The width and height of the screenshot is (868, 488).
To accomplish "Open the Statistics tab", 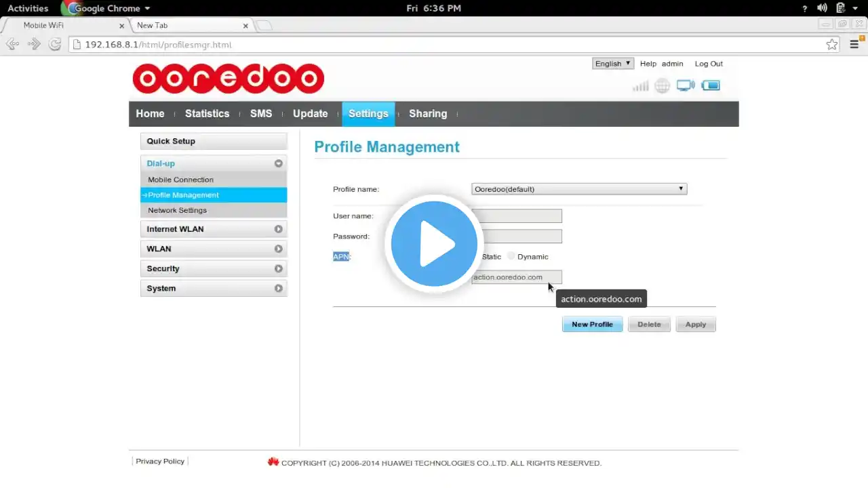I will 207,114.
